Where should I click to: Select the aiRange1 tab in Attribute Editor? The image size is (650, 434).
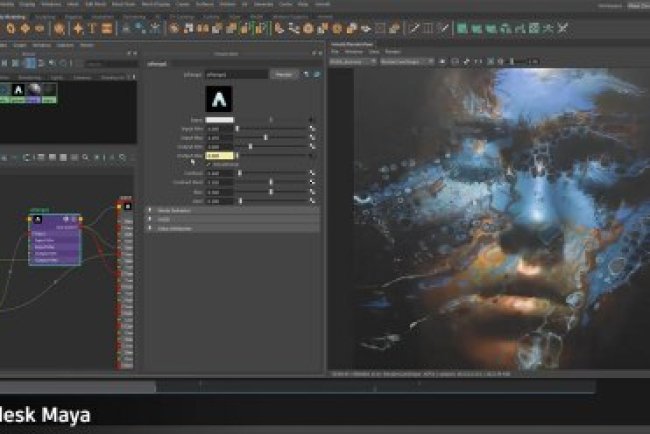point(156,62)
